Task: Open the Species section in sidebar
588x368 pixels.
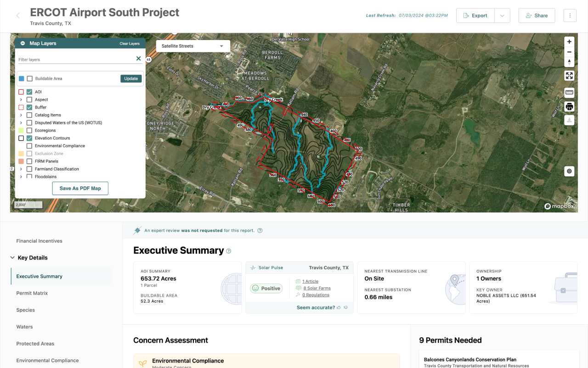Action: (25, 310)
